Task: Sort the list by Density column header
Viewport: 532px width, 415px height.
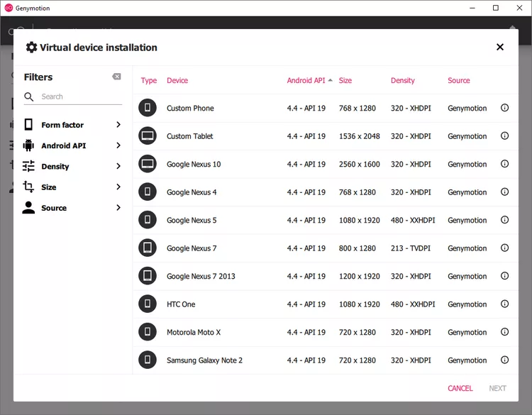Action: coord(402,80)
